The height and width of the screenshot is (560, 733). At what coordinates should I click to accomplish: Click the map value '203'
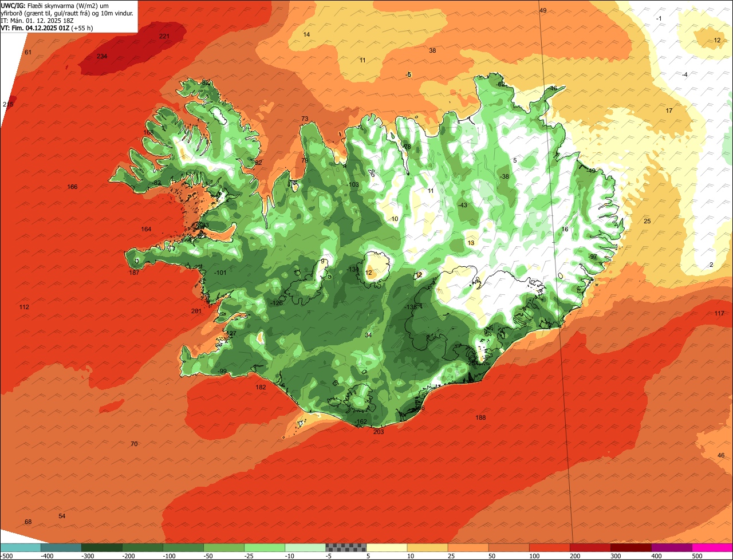[379, 432]
